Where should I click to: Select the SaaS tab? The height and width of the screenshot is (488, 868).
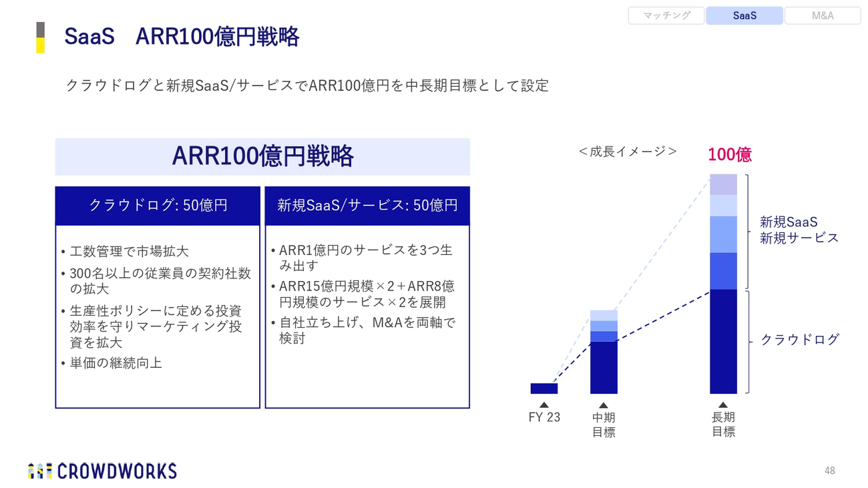pyautogui.click(x=744, y=16)
